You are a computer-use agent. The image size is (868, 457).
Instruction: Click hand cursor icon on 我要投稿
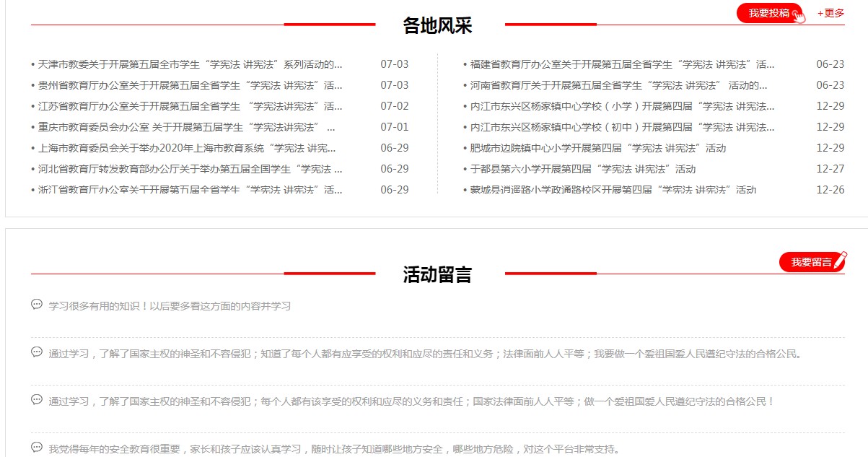click(799, 15)
